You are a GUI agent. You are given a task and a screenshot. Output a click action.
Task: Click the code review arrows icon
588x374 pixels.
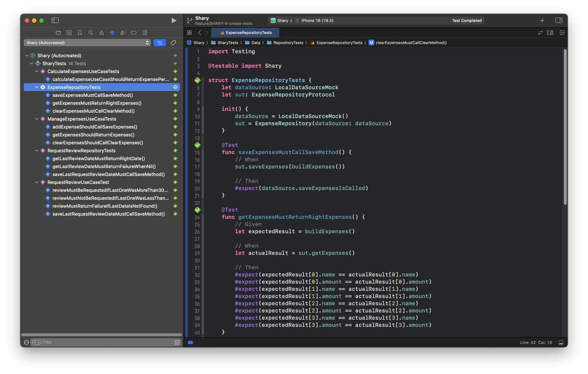(540, 33)
